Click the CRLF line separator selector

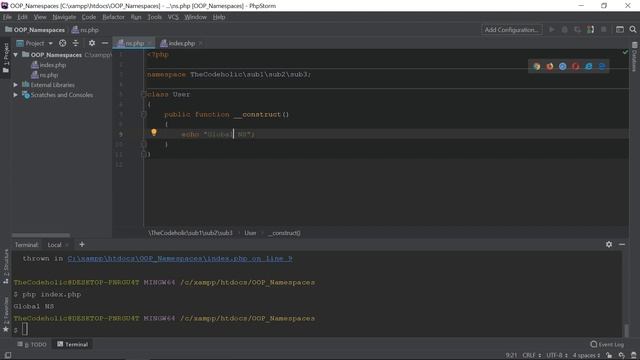click(x=531, y=356)
